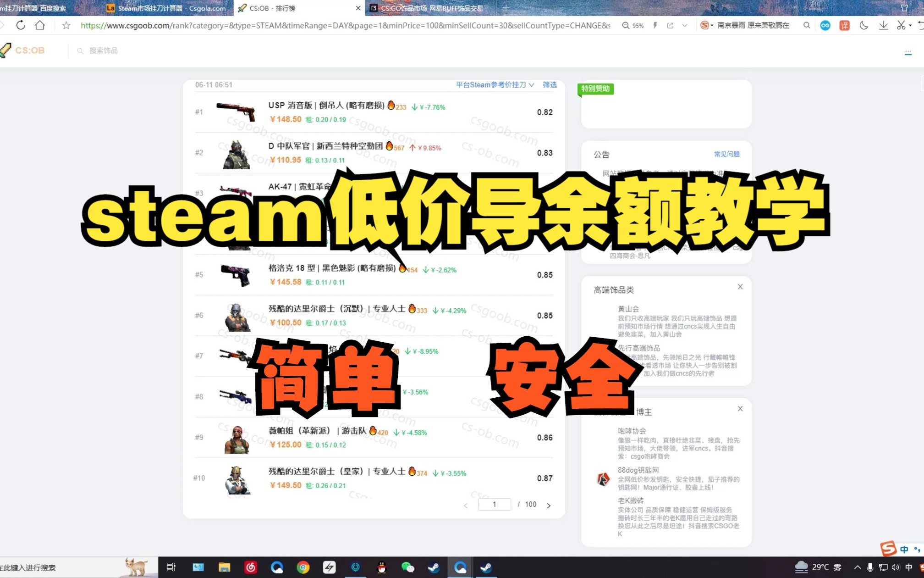924x578 pixels.
Task: Focus the 搜索饰品 search field
Action: (x=103, y=50)
